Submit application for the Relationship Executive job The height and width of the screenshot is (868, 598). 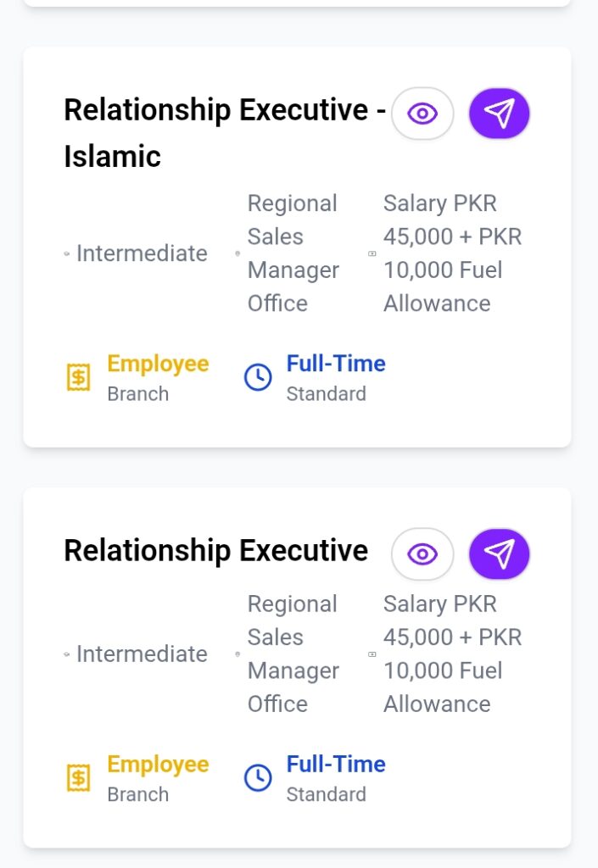[499, 554]
